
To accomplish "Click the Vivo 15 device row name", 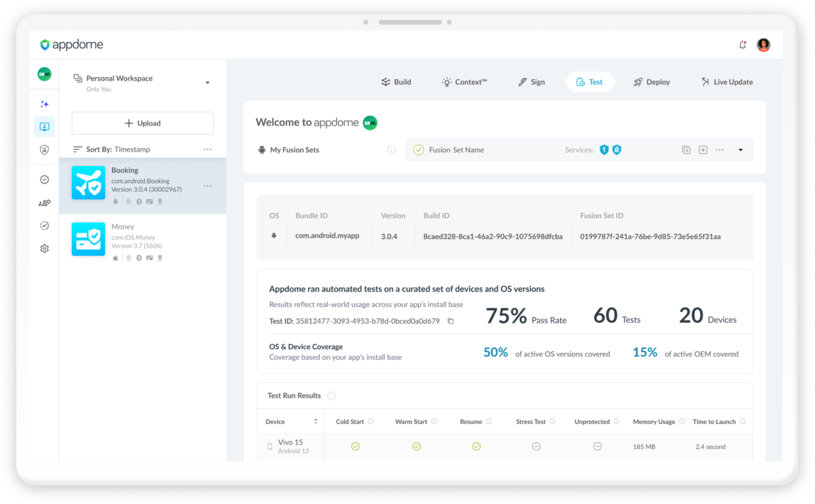I will pyautogui.click(x=291, y=442).
